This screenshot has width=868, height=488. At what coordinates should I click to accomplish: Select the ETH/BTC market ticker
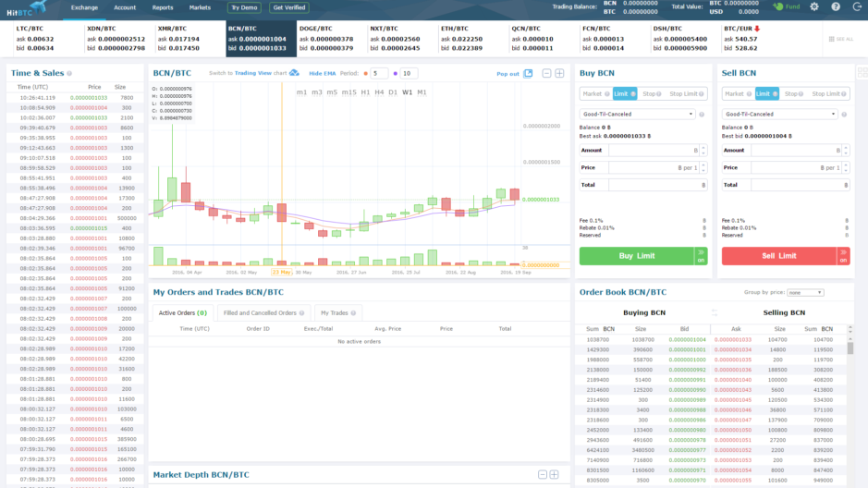click(473, 39)
